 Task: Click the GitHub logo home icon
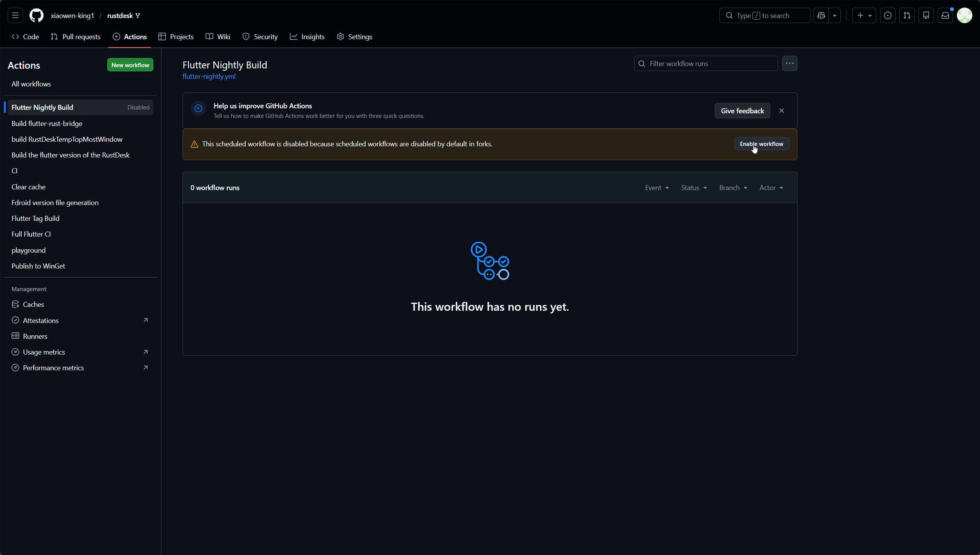37,15
